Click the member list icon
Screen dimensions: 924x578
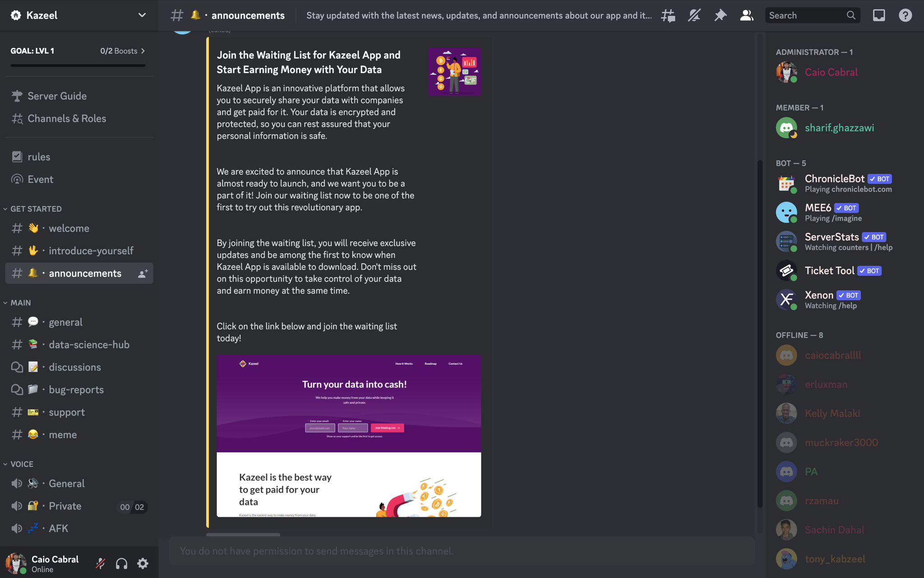(x=746, y=14)
